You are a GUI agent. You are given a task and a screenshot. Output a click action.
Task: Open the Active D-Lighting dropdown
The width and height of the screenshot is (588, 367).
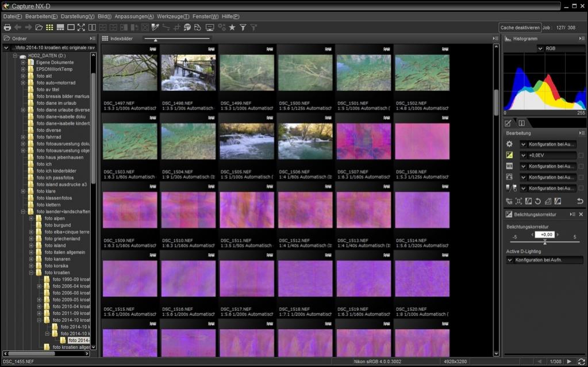tap(544, 259)
